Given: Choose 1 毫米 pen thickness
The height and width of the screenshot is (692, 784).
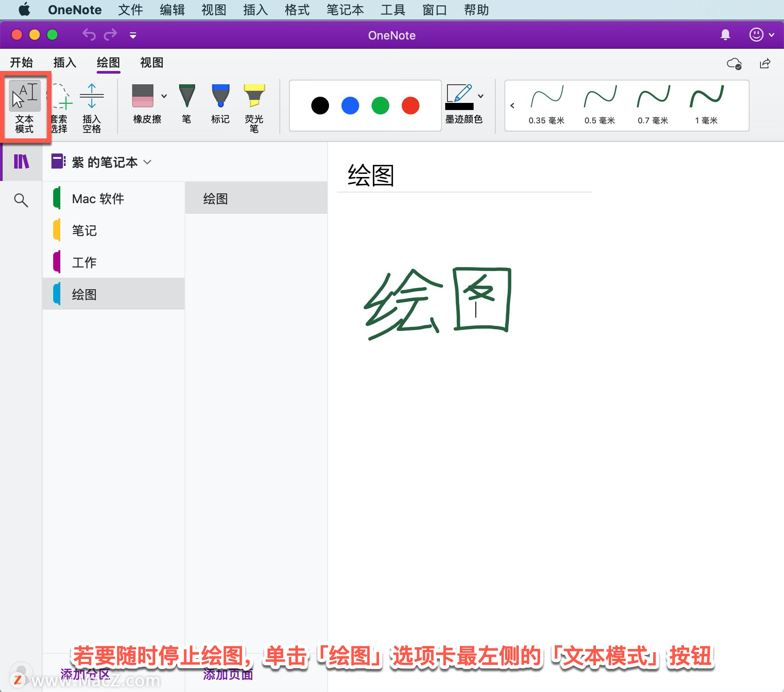Looking at the screenshot, I should pyautogui.click(x=706, y=105).
